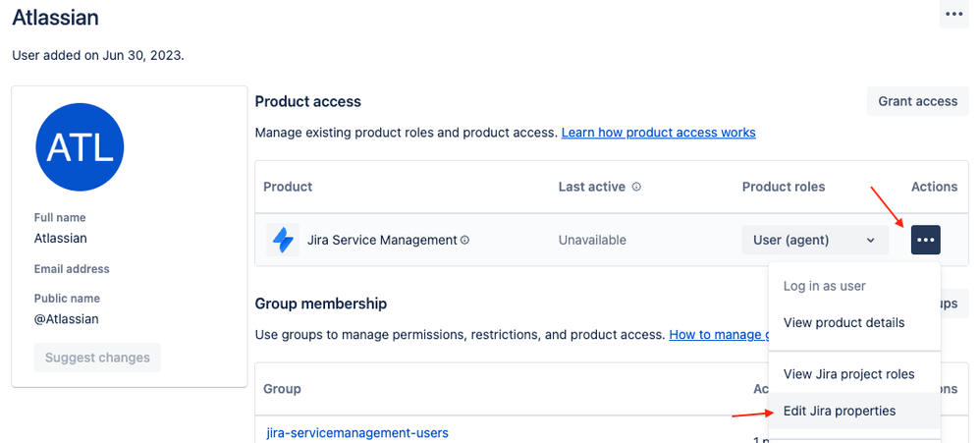This screenshot has width=980, height=443.
Task: Open the page-level more options ellipsis
Action: pos(953,14)
